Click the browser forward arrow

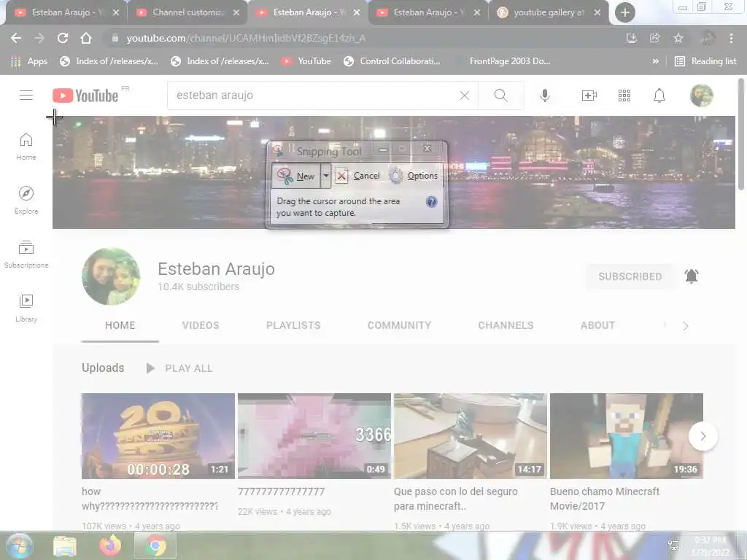point(39,38)
